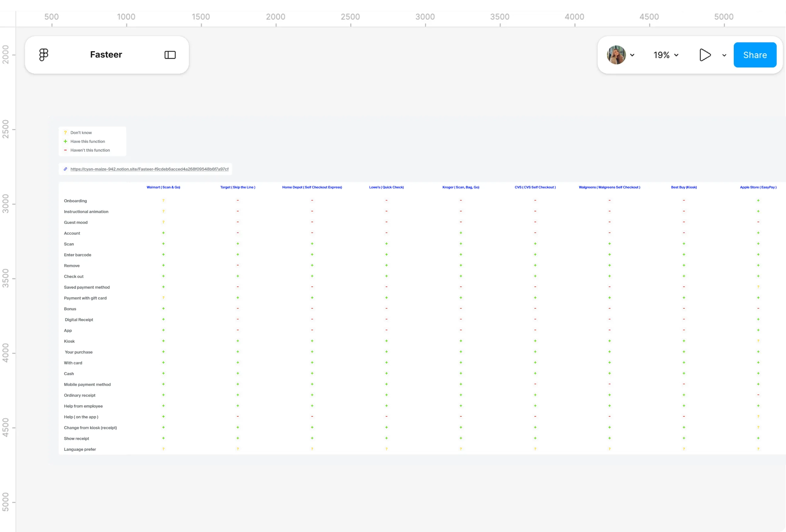Viewport: 786px width, 532px height.
Task: Select the 'Don't know' legend text
Action: 81,132
